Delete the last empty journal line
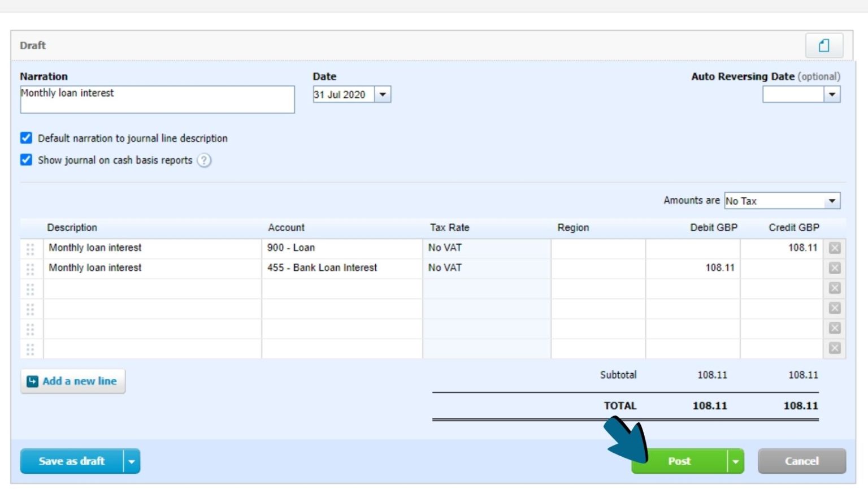Viewport: 868px width, 489px height. [835, 348]
